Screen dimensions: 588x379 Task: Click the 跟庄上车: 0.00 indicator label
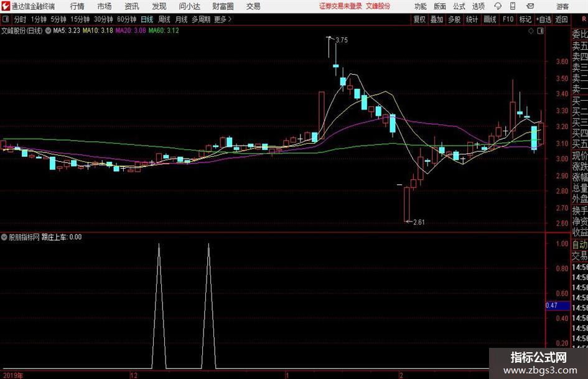tap(62, 236)
